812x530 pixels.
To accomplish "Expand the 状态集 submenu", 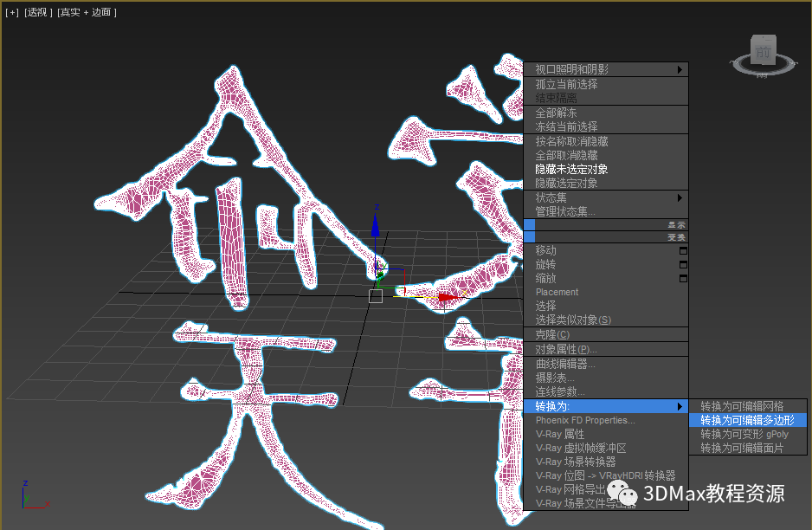I will click(x=605, y=197).
